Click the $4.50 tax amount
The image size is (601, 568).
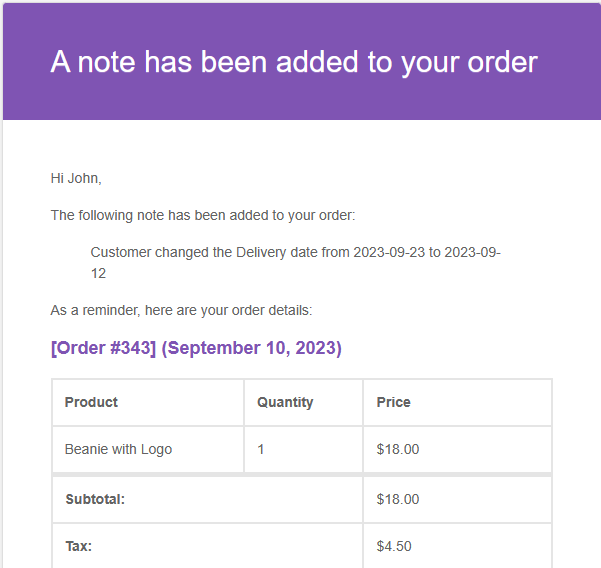point(394,547)
